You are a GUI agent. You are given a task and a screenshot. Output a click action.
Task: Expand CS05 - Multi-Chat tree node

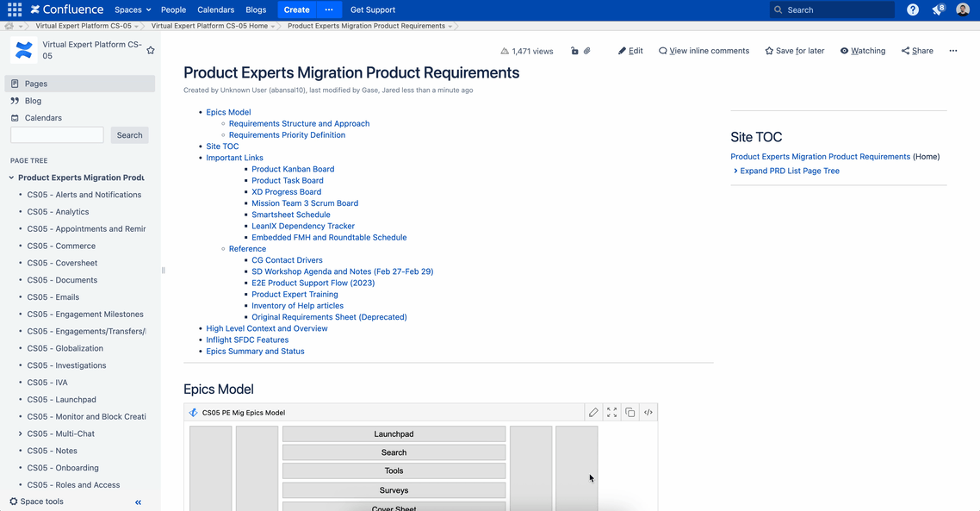pyautogui.click(x=20, y=433)
